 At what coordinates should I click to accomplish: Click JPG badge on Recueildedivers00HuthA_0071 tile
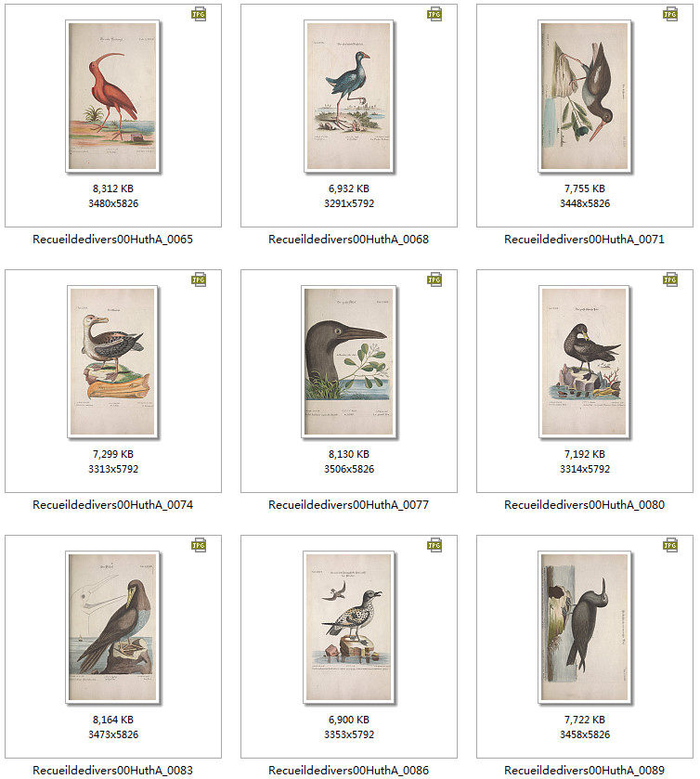(x=670, y=14)
